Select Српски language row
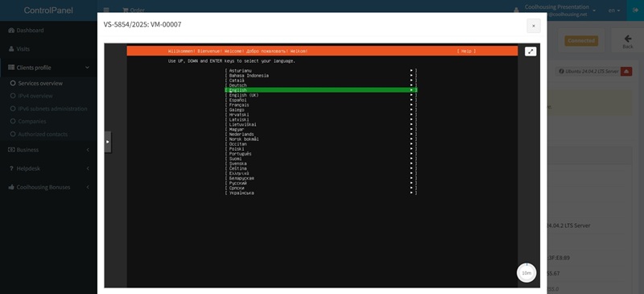 [320, 188]
